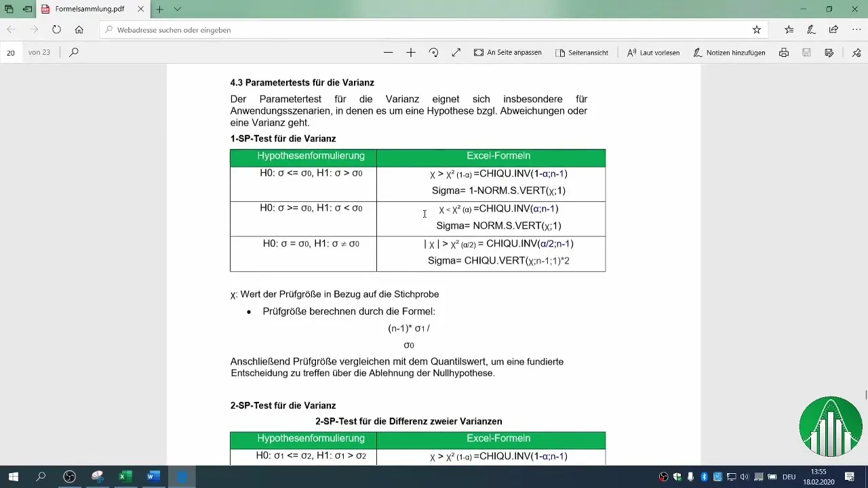Click 2-SP-Test für die Differenz zweier Varianzen
The width and height of the screenshot is (868, 488).
point(408,422)
